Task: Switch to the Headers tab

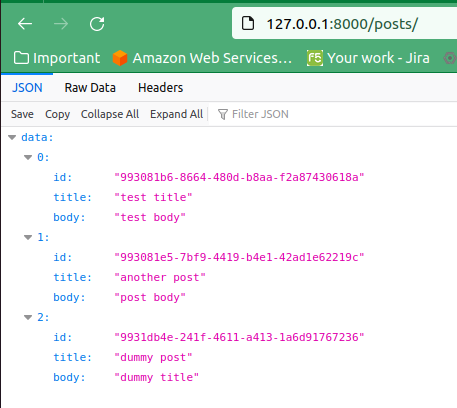Action: 161,88
